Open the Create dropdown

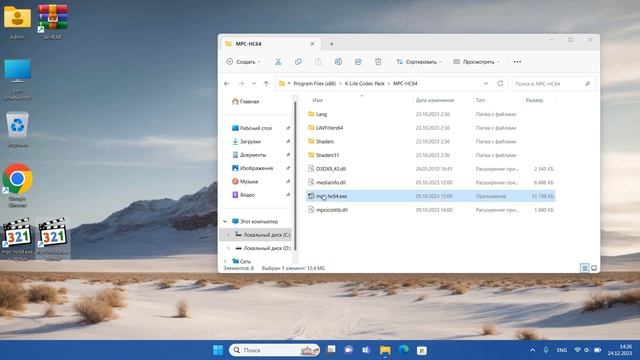pyautogui.click(x=243, y=62)
